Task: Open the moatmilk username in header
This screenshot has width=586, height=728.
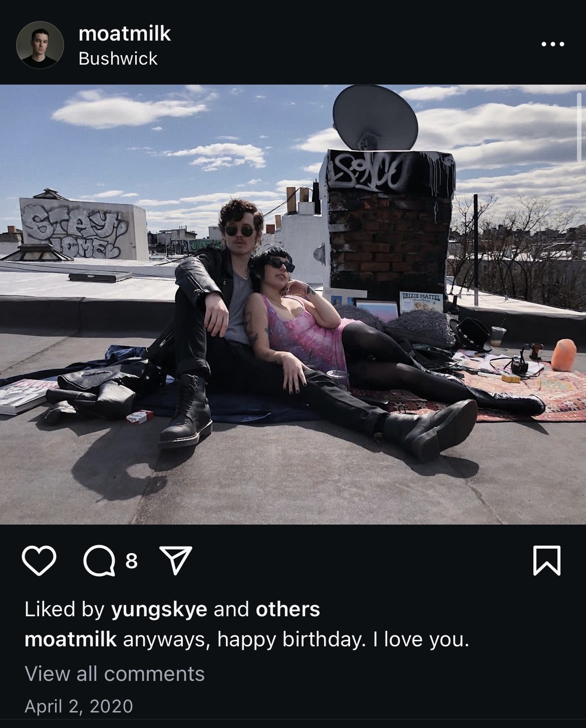Action: (125, 34)
